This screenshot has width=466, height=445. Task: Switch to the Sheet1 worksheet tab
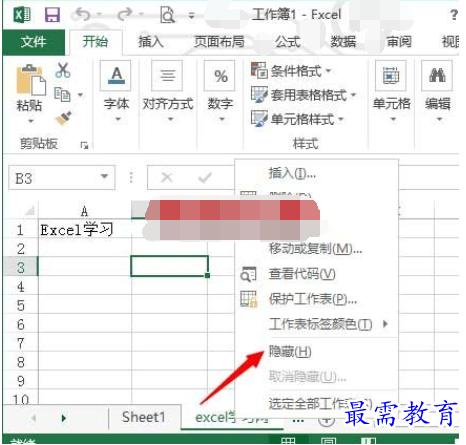[x=144, y=417]
